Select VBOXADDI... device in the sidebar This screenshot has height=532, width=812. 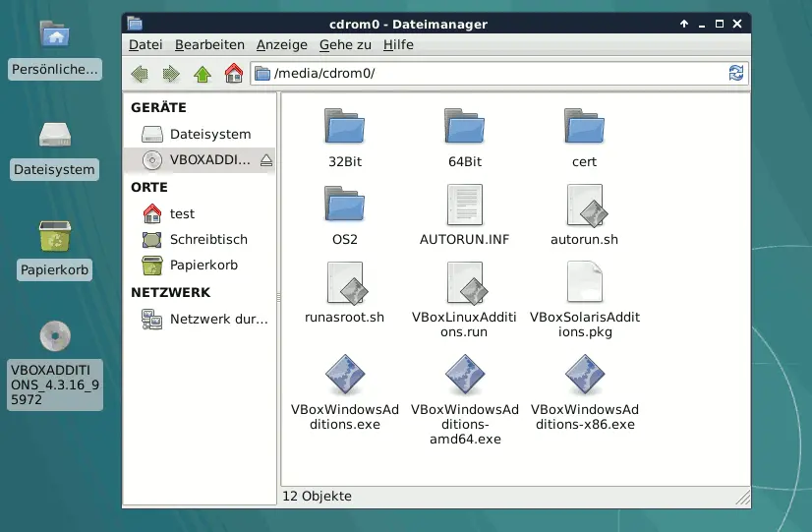point(200,160)
